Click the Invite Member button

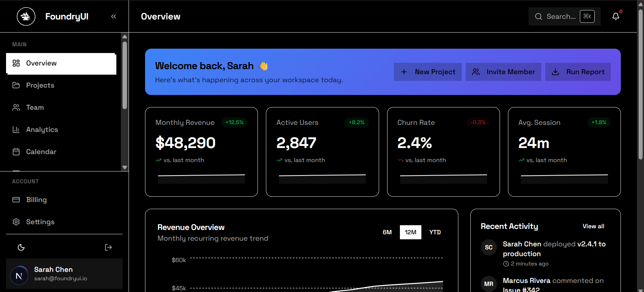pyautogui.click(x=503, y=72)
